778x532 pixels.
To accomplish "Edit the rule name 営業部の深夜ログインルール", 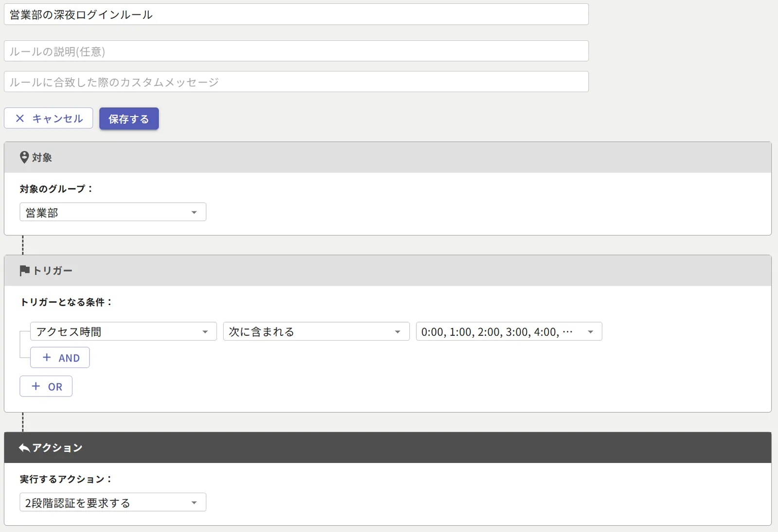I will coord(296,15).
